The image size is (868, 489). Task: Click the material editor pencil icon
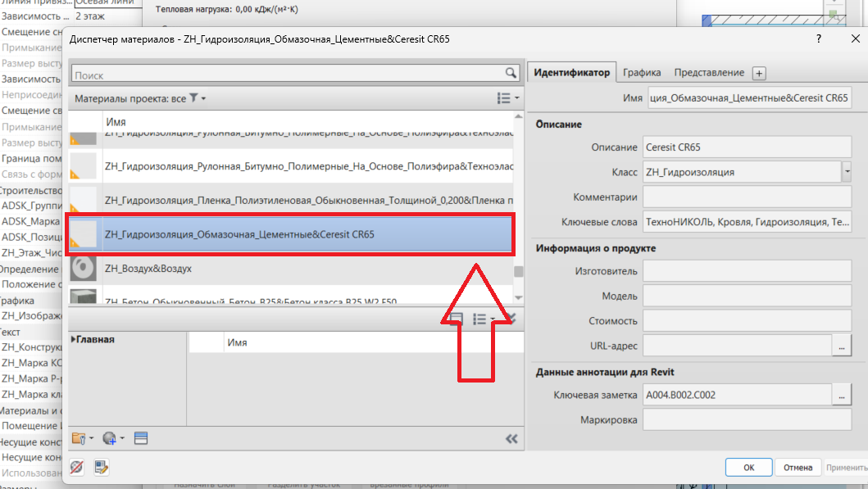pyautogui.click(x=102, y=468)
